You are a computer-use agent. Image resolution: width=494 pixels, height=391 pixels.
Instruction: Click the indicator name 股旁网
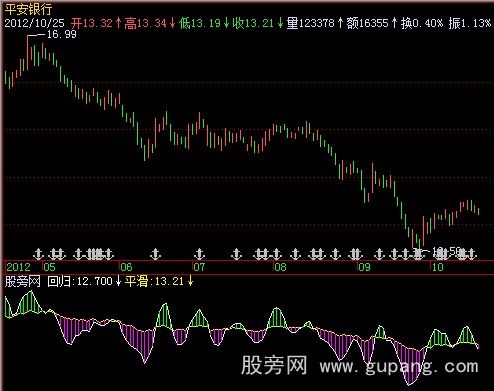pyautogui.click(x=22, y=282)
